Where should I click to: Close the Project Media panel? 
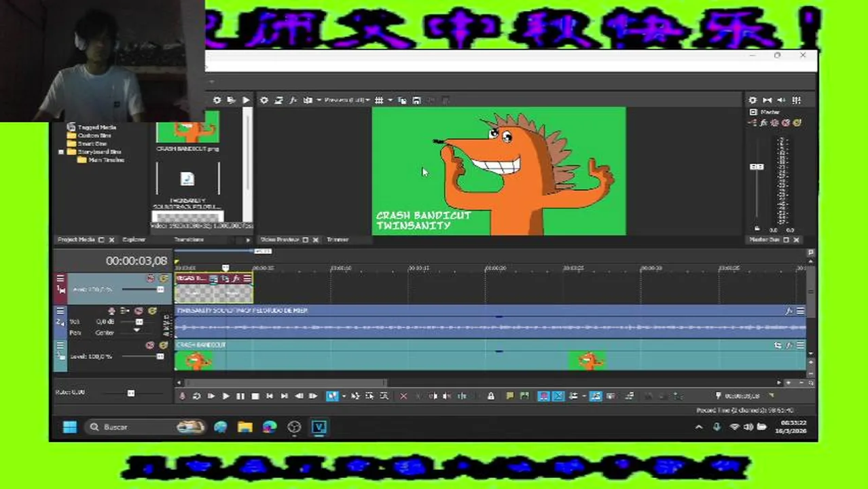[x=112, y=240]
